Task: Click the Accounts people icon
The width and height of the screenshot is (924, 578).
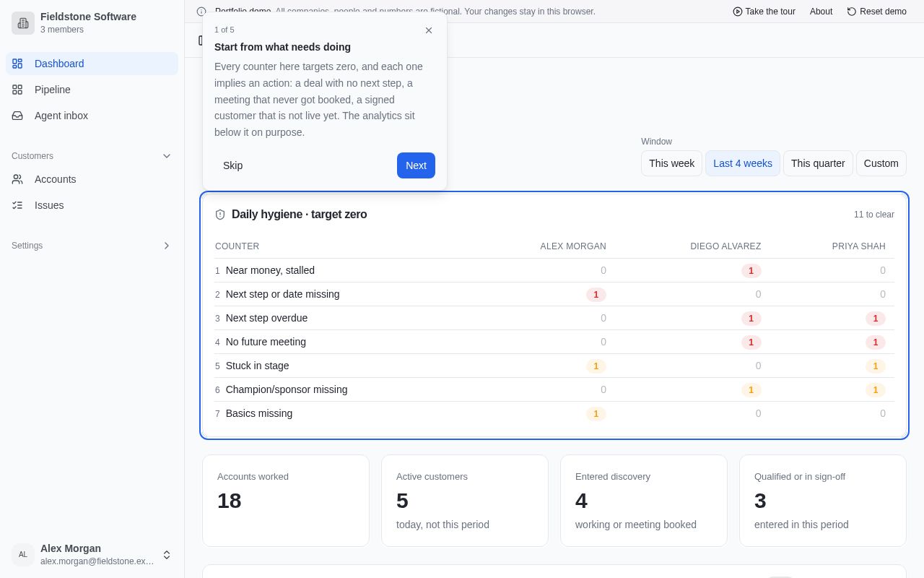Action: point(17,179)
